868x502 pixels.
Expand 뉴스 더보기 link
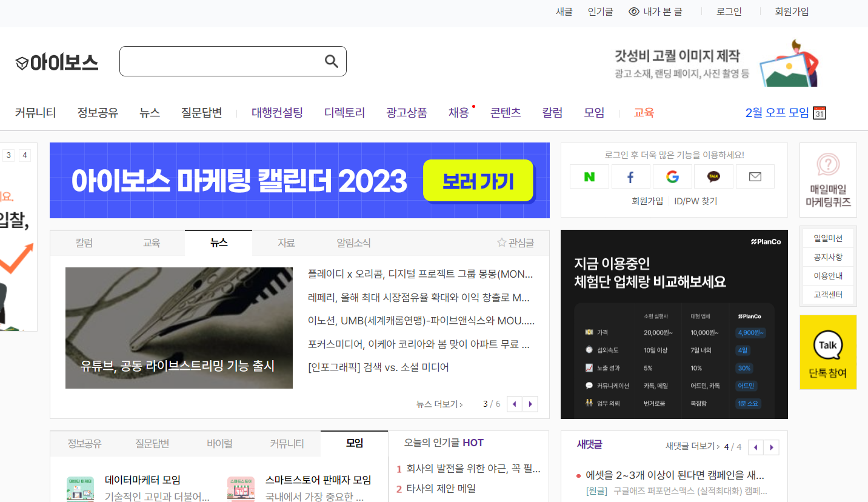pos(439,404)
